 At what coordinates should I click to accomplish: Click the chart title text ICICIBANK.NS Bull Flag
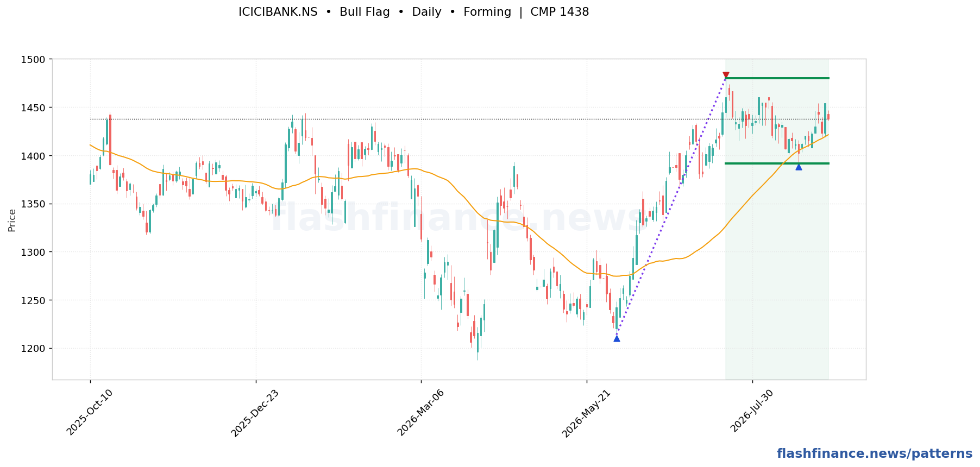(413, 12)
